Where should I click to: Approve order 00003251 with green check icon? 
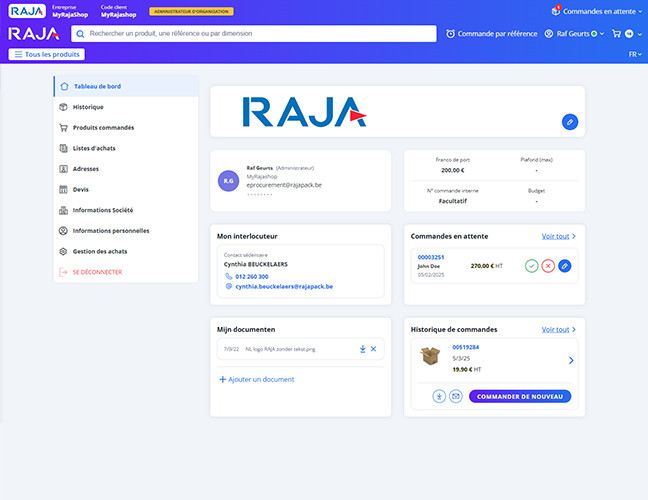pyautogui.click(x=531, y=266)
